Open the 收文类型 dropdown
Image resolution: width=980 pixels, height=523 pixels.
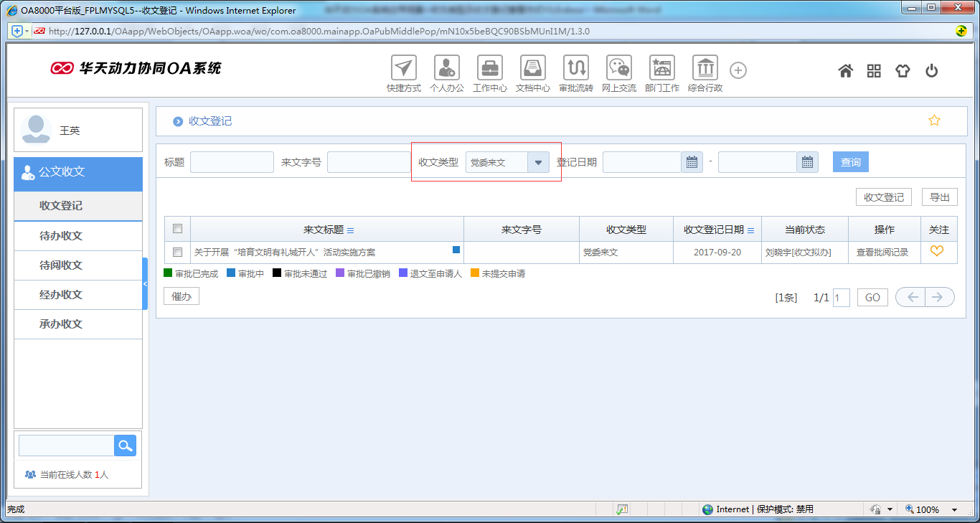538,161
